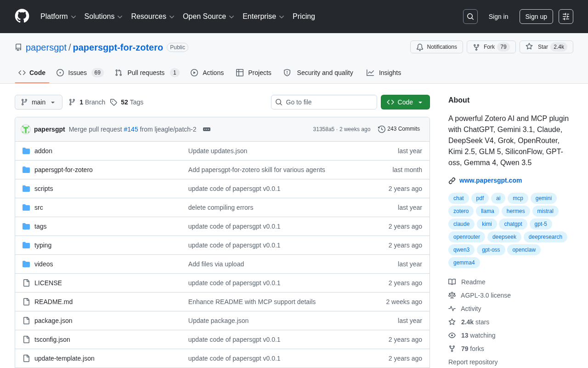
Task: Open pull request #145 link
Action: click(x=131, y=129)
